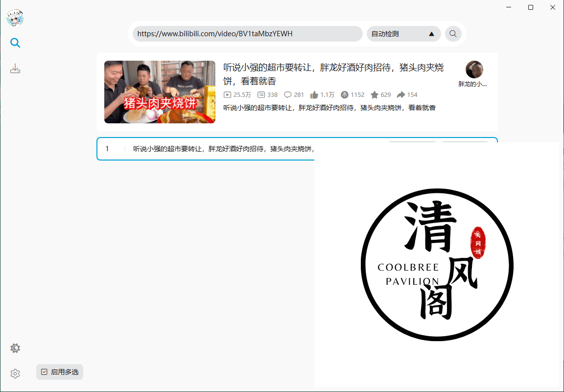Screen dimensions: 564x392
Task: Click the star favorites icon beside 629
Action: (375, 95)
